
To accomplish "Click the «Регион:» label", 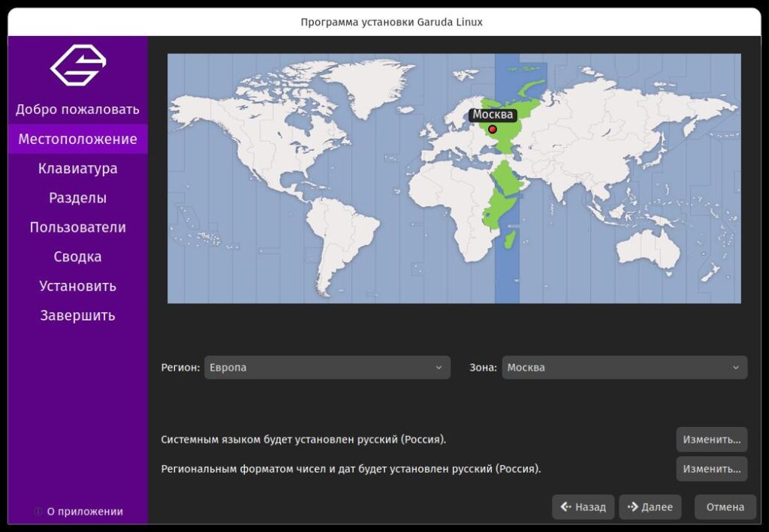I will coord(180,368).
